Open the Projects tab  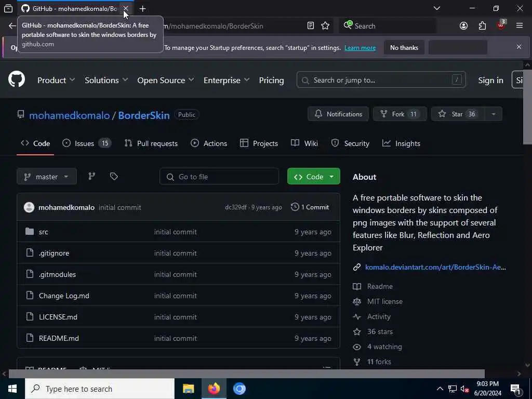click(259, 143)
